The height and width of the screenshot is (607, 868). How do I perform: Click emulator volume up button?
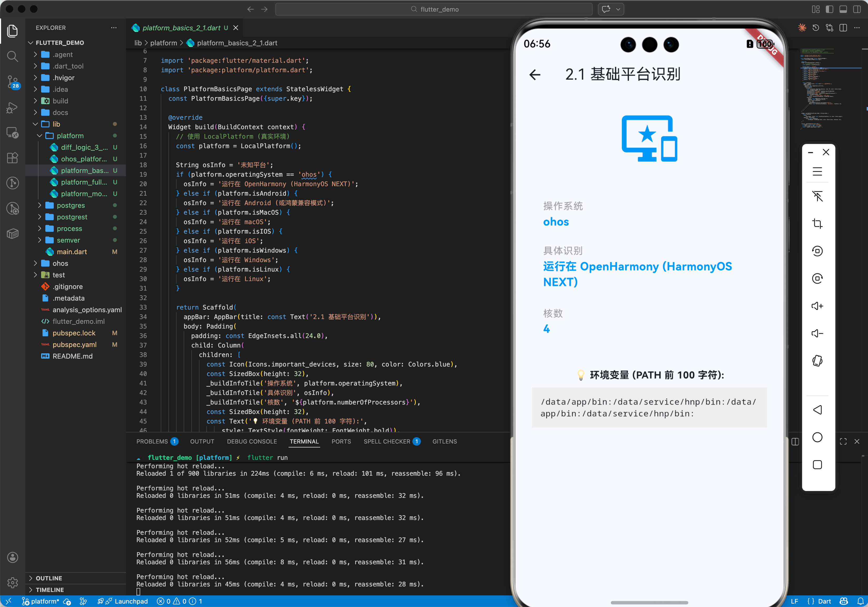coord(817,306)
